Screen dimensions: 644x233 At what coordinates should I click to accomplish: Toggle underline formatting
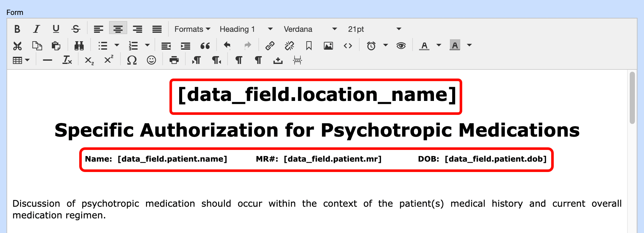pyautogui.click(x=56, y=29)
